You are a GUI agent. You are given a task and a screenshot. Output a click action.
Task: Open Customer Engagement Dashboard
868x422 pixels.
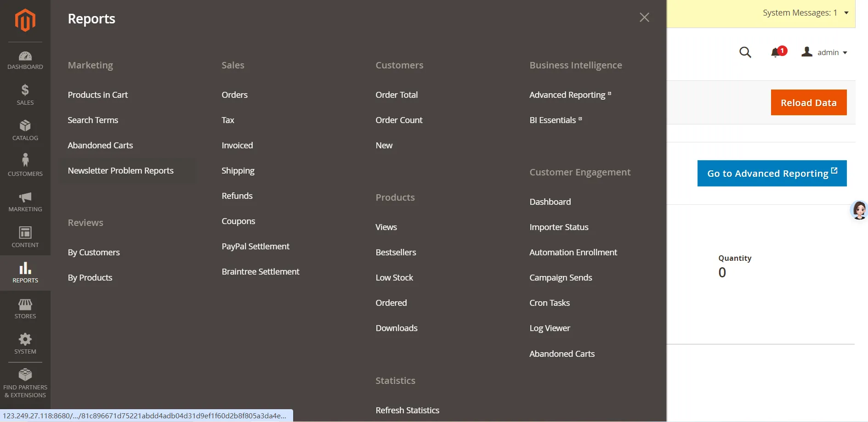[550, 202]
